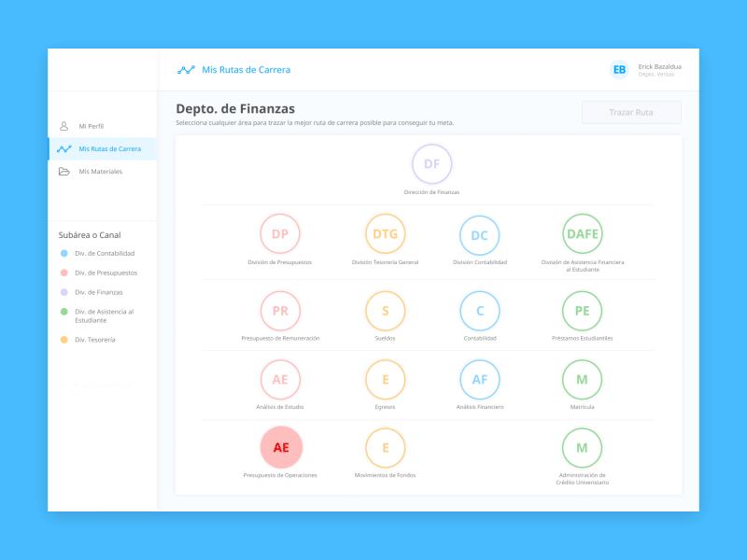The width and height of the screenshot is (747, 560).
Task: Switch to Mis Materiales
Action: pos(98,171)
